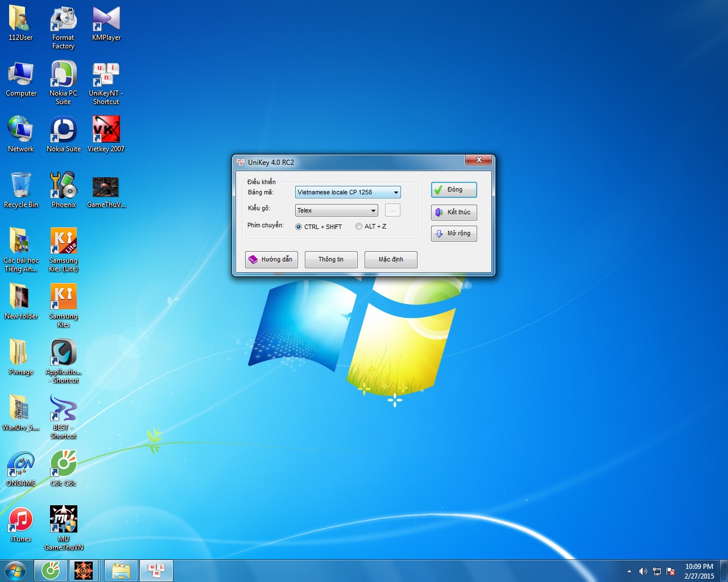Close the UniKey 4.0 RC2 window
This screenshot has height=582, width=728.
pos(479,160)
